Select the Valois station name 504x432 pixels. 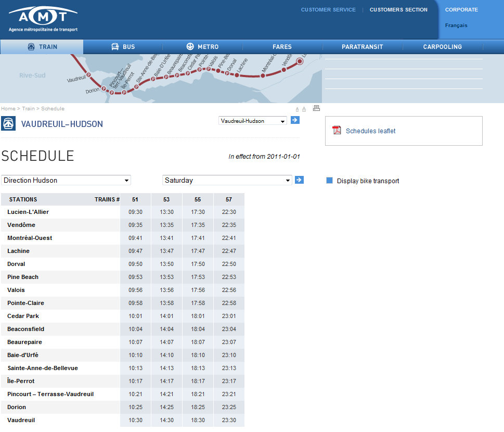click(x=16, y=290)
